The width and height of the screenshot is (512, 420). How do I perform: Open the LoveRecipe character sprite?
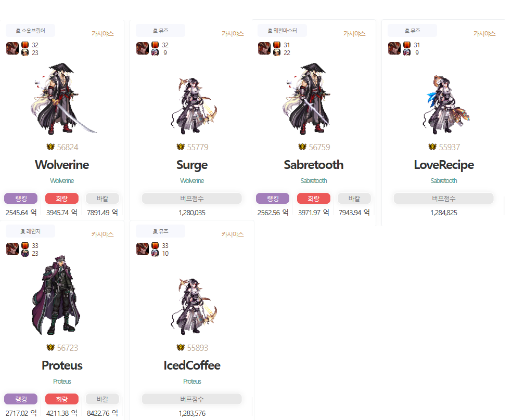446,104
